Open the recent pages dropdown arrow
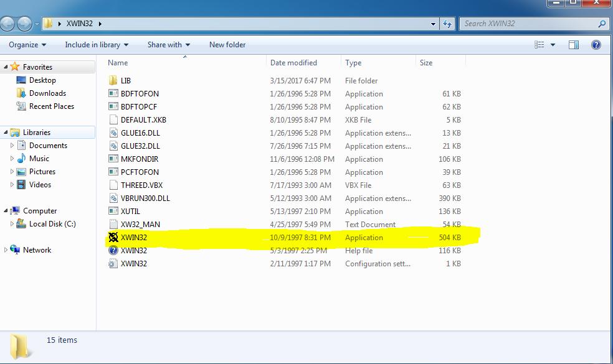This screenshot has height=364, width=613. (37, 24)
